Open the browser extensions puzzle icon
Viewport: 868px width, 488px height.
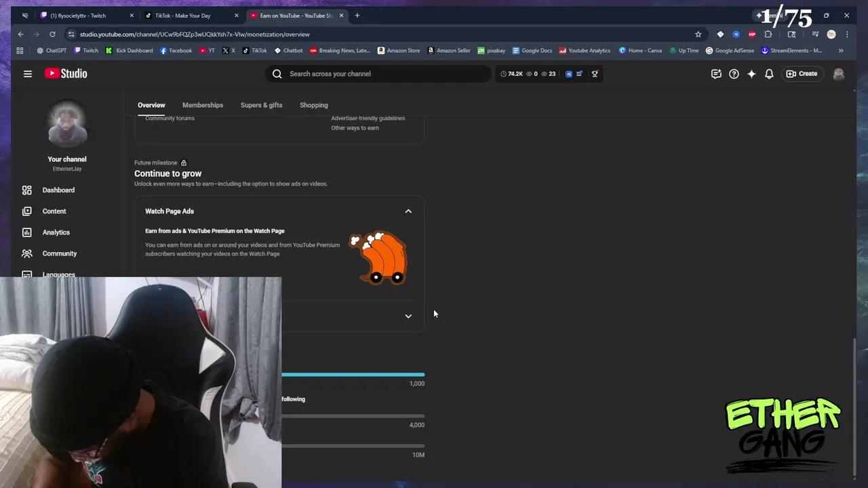click(768, 34)
